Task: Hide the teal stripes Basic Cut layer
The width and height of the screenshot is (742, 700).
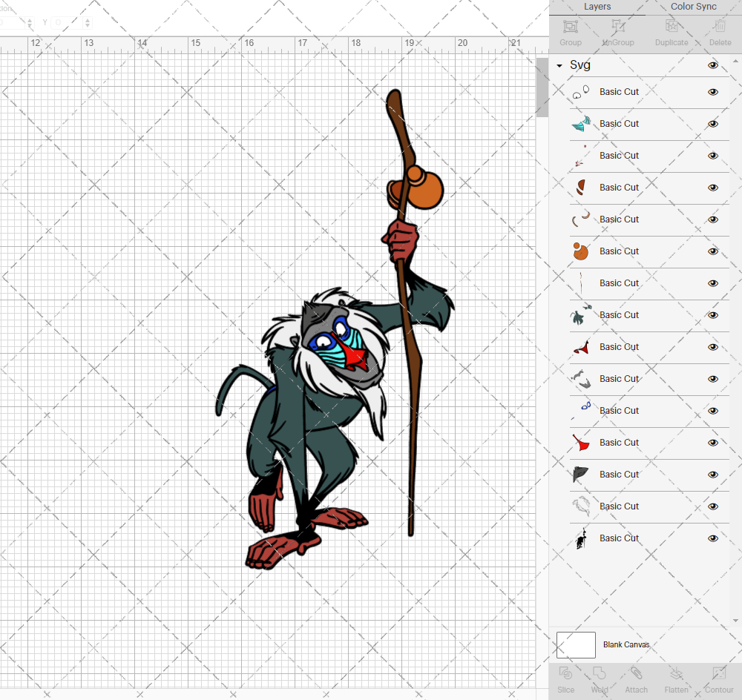Action: pos(712,124)
